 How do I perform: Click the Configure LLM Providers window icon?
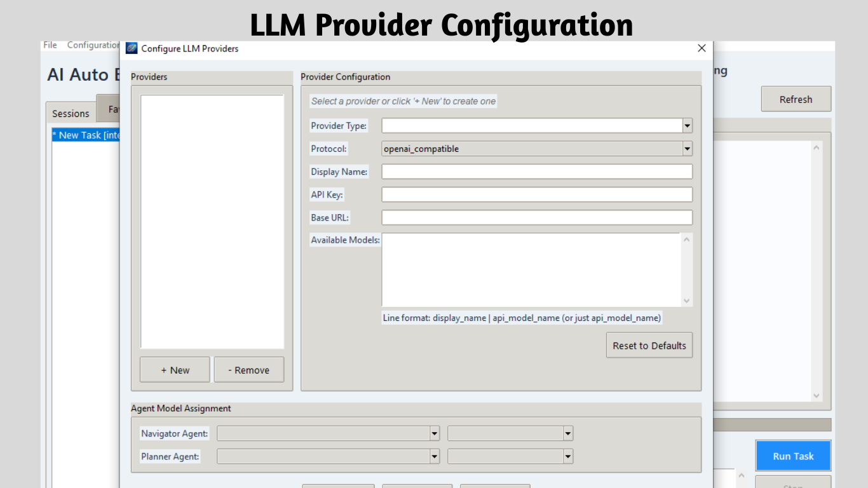click(x=132, y=48)
